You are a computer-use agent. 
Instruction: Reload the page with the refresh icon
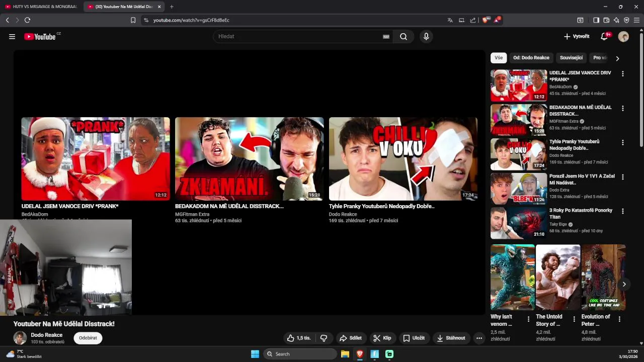point(27,20)
